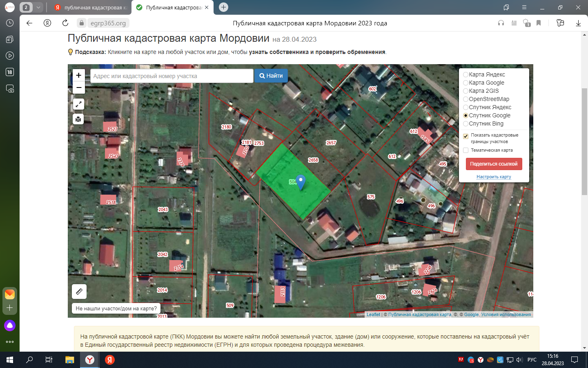The height and width of the screenshot is (368, 588).
Task: Add a new sidebar item
Action: [10, 307]
